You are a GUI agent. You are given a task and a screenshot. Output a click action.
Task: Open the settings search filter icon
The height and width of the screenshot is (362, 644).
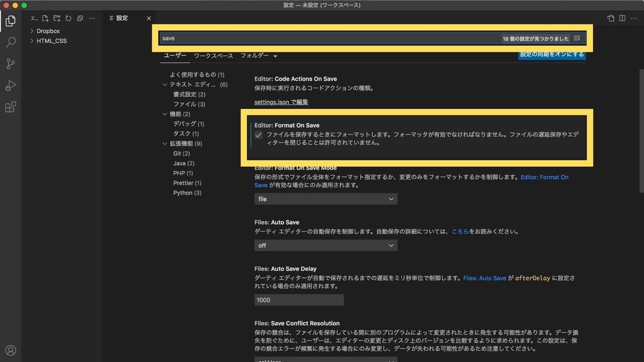click(x=577, y=38)
